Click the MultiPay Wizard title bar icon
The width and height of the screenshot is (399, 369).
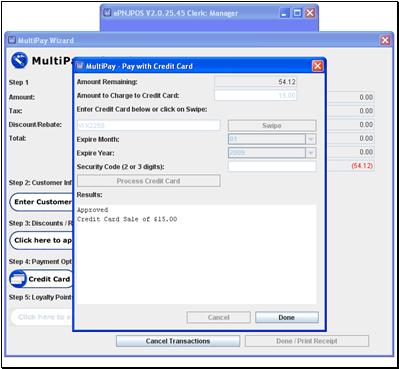tap(12, 40)
